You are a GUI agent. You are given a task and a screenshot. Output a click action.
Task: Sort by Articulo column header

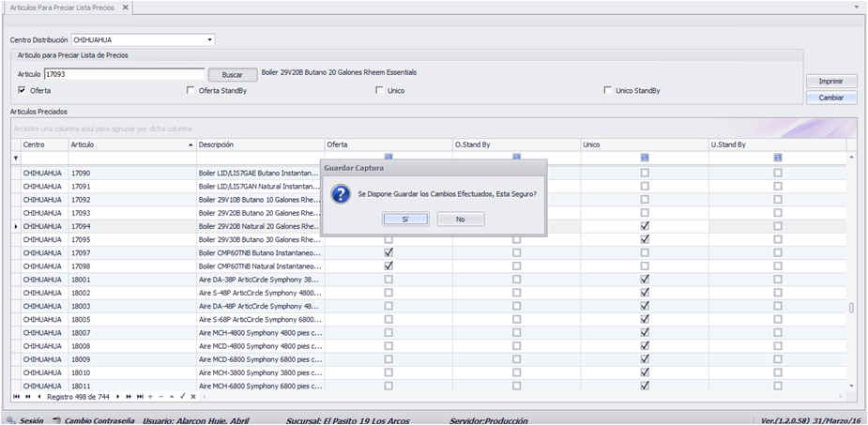coord(131,144)
